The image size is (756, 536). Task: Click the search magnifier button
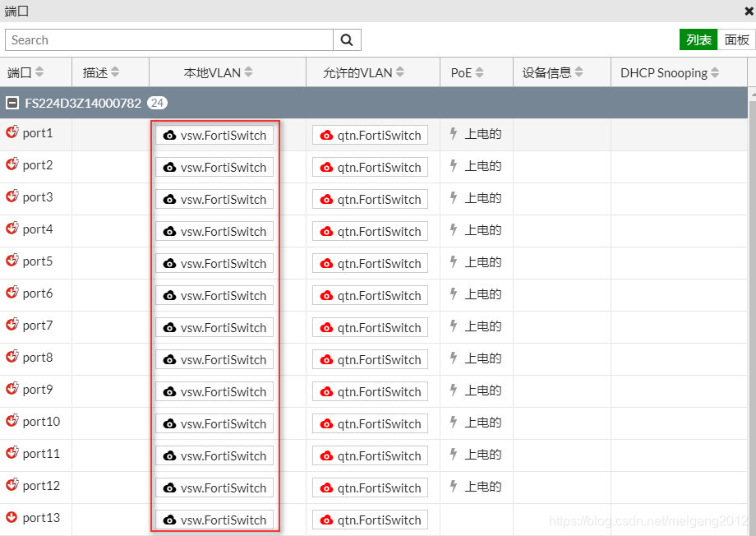347,40
